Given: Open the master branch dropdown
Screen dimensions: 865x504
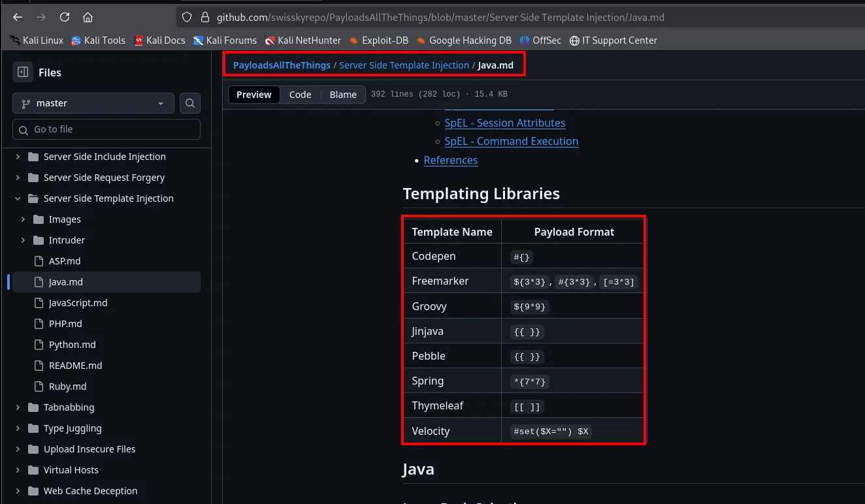Looking at the screenshot, I should 93,103.
